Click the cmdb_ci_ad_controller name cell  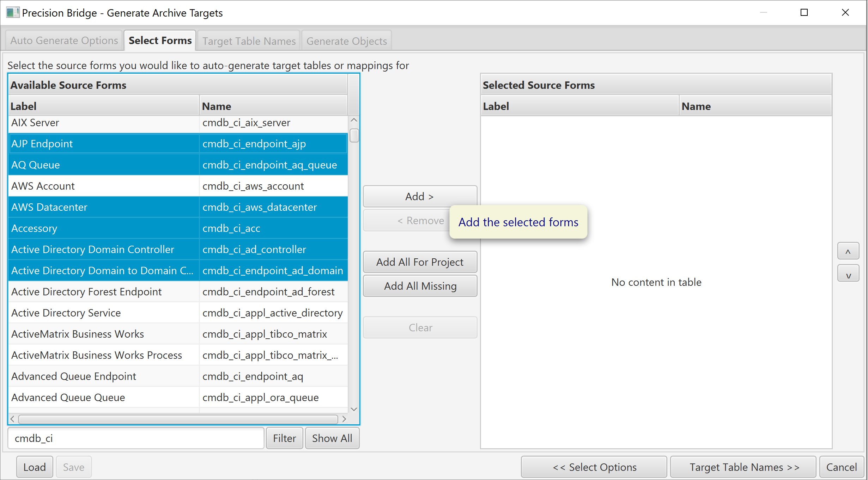[x=274, y=249]
